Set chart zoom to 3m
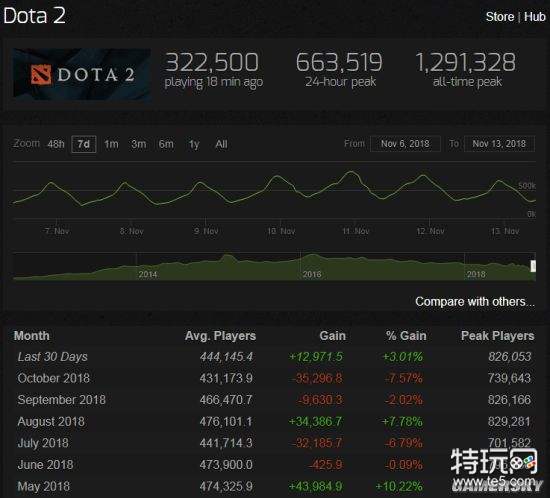The height and width of the screenshot is (498, 550). tap(139, 144)
